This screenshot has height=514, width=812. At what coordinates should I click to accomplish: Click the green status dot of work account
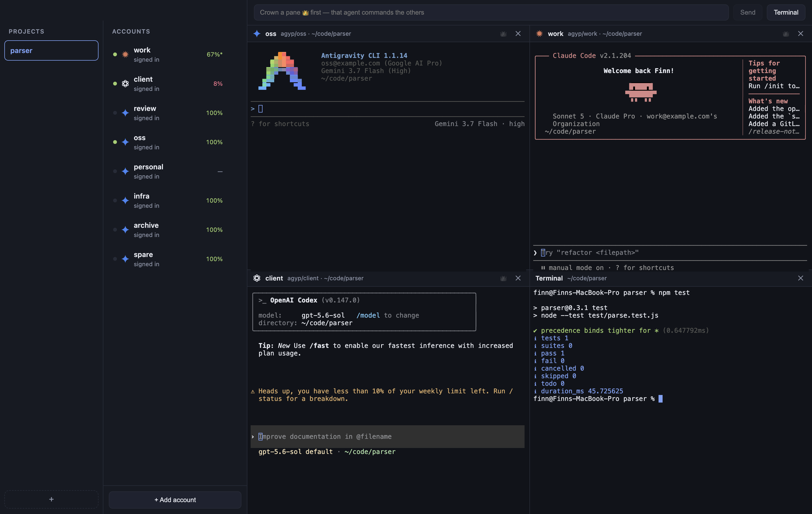(115, 54)
